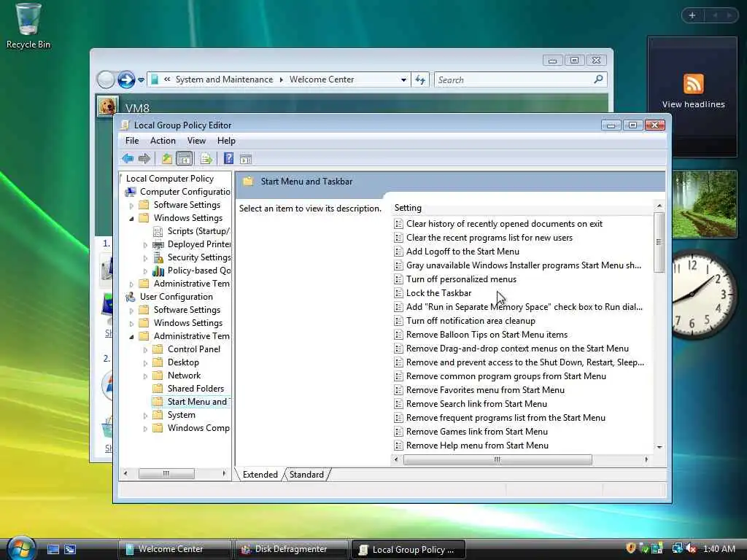Click the Add Logoff to Start Menu policy icon
The image size is (747, 560).
399,252
